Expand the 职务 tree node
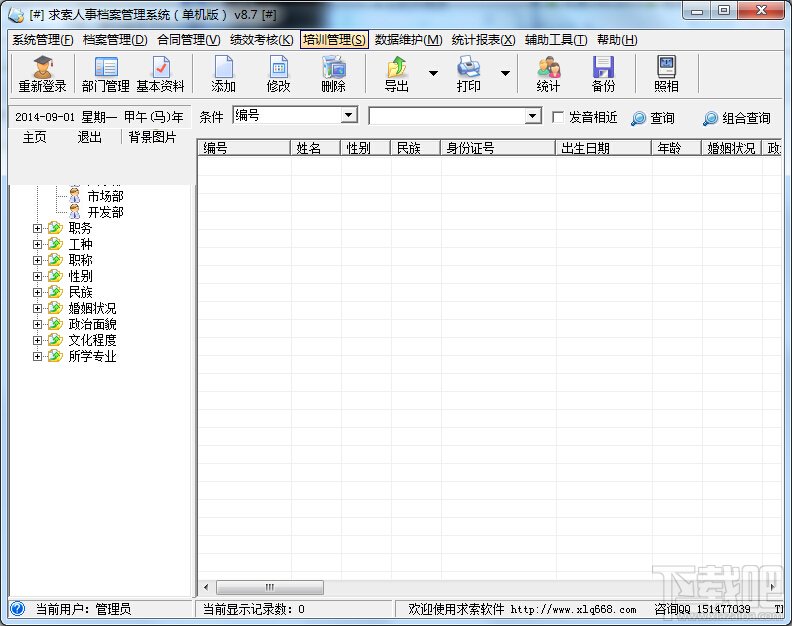This screenshot has height=626, width=792. click(37, 228)
